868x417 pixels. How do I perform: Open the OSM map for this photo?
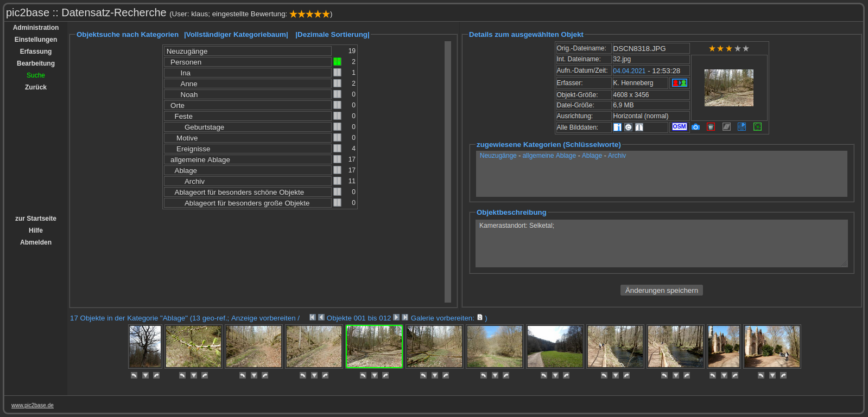pos(679,127)
